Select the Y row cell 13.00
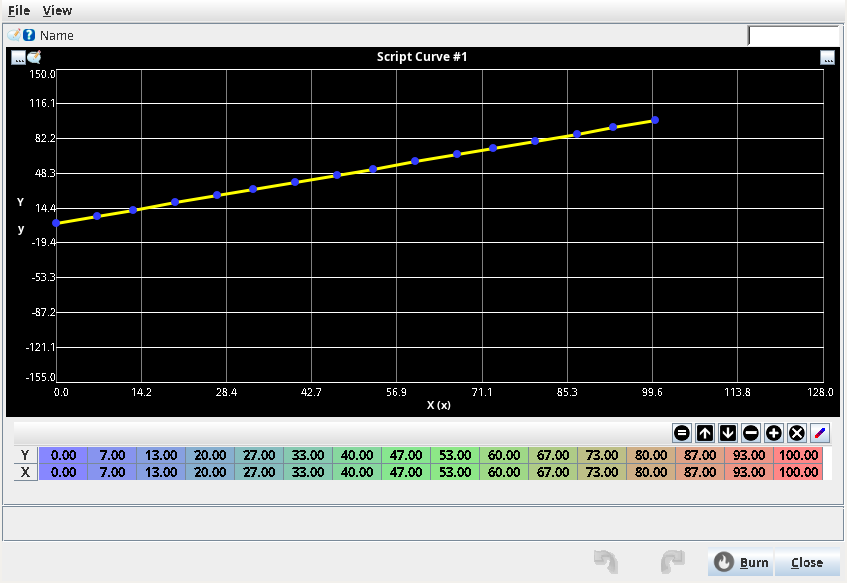Screen dimensions: 847x583 [161, 455]
